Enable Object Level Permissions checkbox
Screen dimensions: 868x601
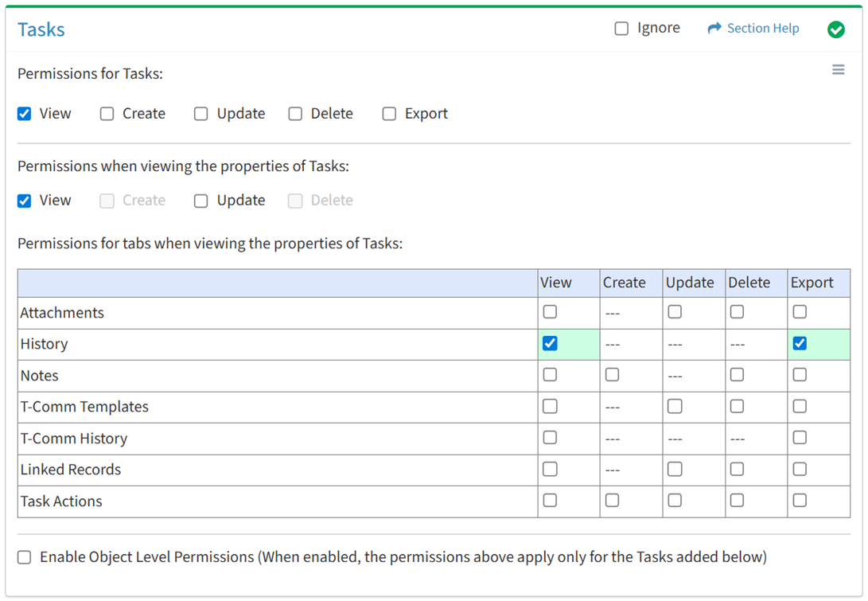25,557
